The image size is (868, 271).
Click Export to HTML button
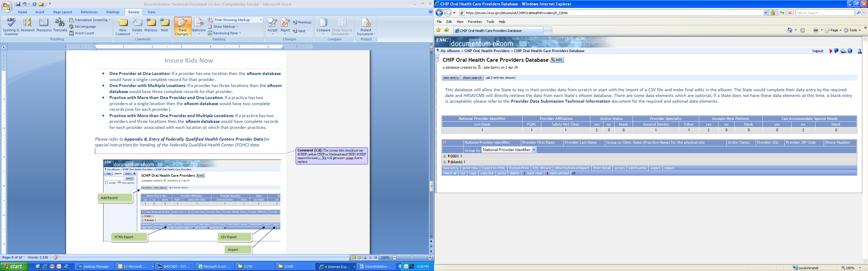493,168
